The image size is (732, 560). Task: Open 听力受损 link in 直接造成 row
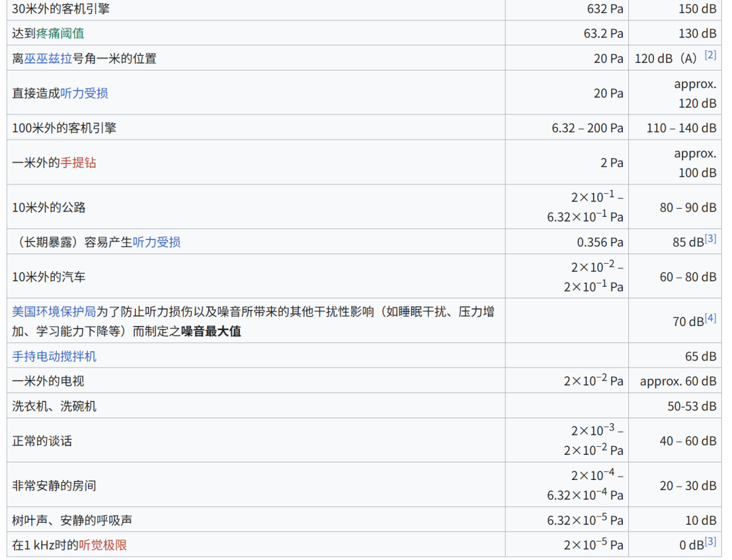coord(84,93)
